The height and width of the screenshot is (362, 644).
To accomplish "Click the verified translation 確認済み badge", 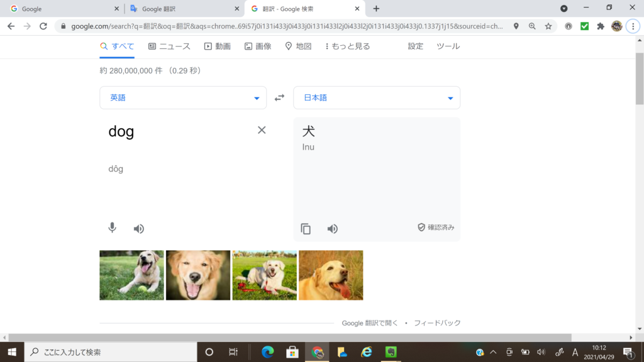I will (x=436, y=228).
